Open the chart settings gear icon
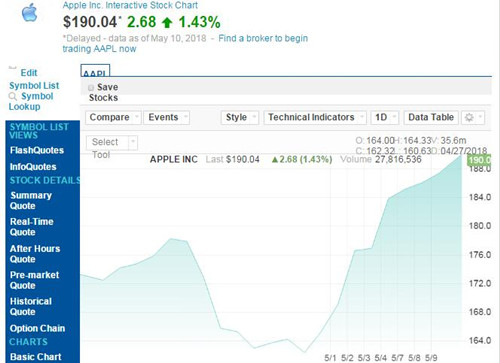 pyautogui.click(x=469, y=117)
